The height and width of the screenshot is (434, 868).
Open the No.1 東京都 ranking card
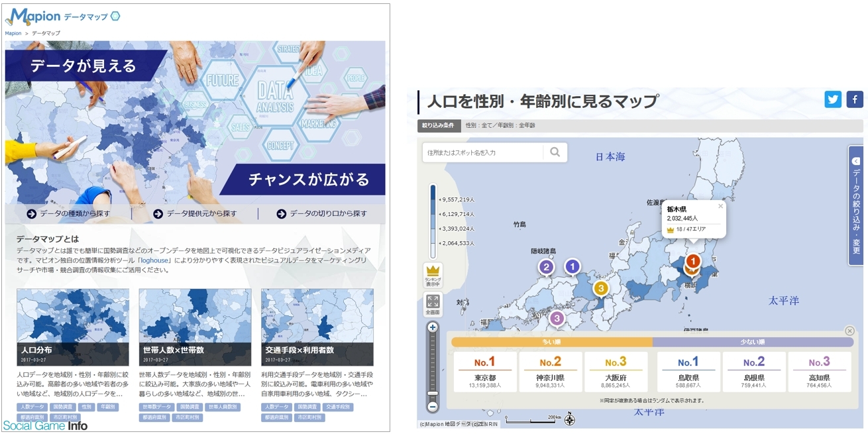point(486,372)
